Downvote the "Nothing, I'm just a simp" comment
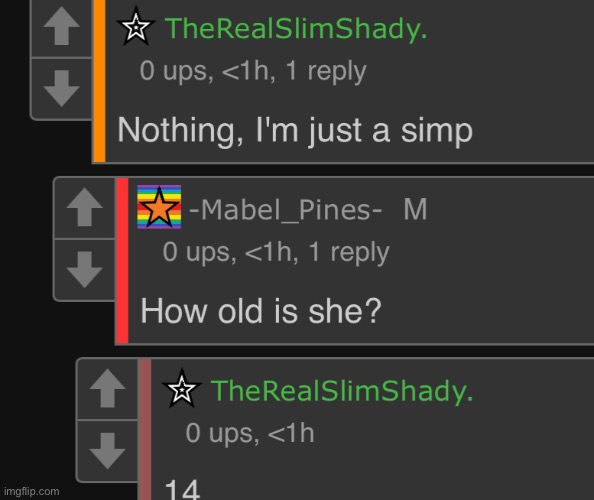594x500 pixels. 61,89
